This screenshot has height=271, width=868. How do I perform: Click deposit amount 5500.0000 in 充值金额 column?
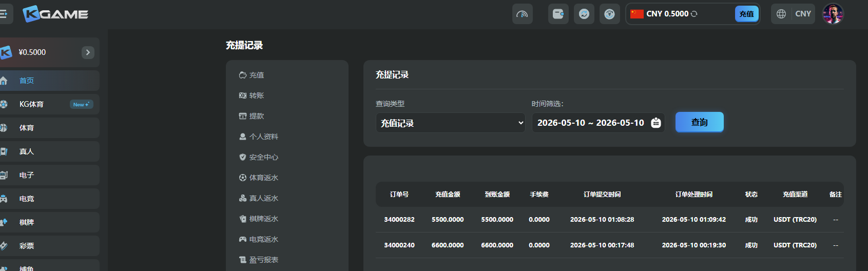click(448, 220)
